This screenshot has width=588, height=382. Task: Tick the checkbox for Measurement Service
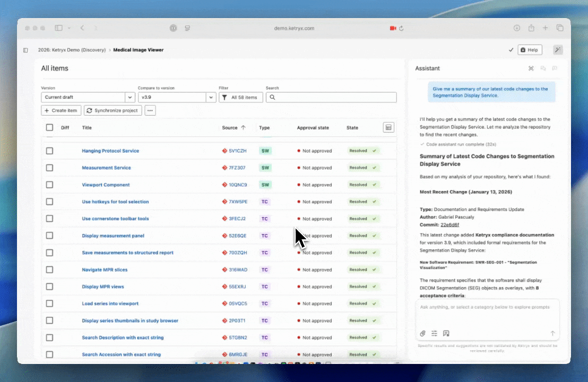[x=49, y=168]
